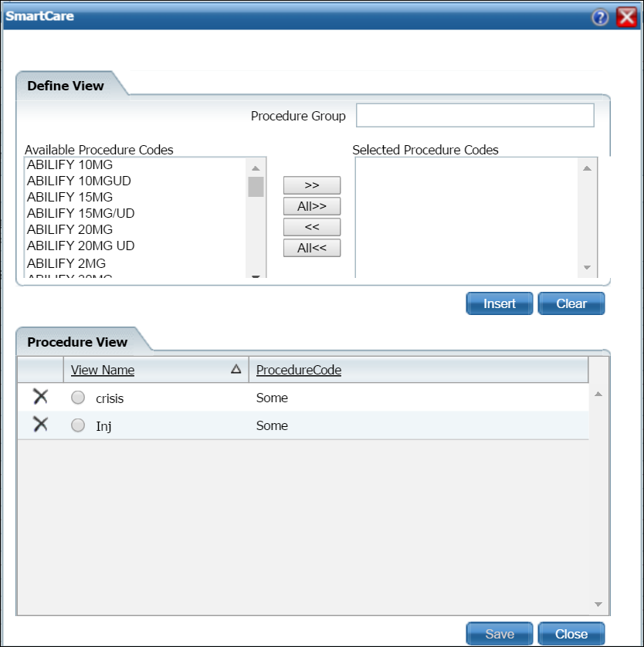644x647 pixels.
Task: Select the radio button beside crisis
Action: pos(77,397)
